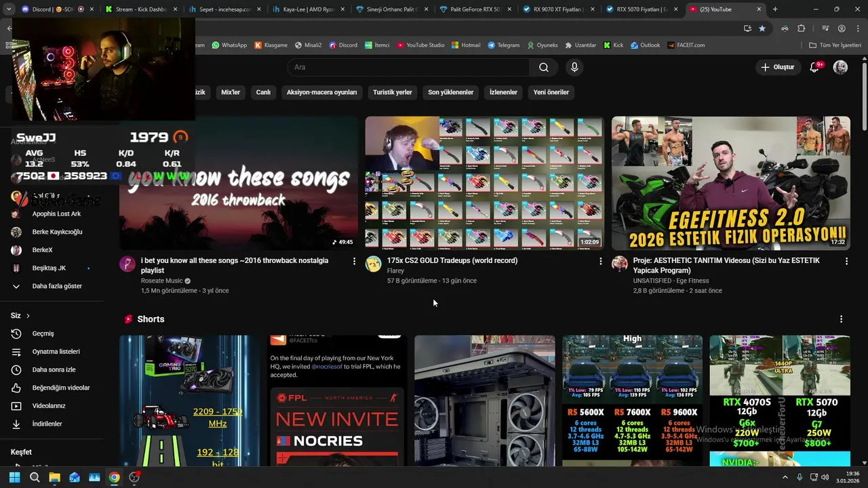The image size is (868, 488).
Task: Open Chrome media control icon
Action: tap(825, 28)
